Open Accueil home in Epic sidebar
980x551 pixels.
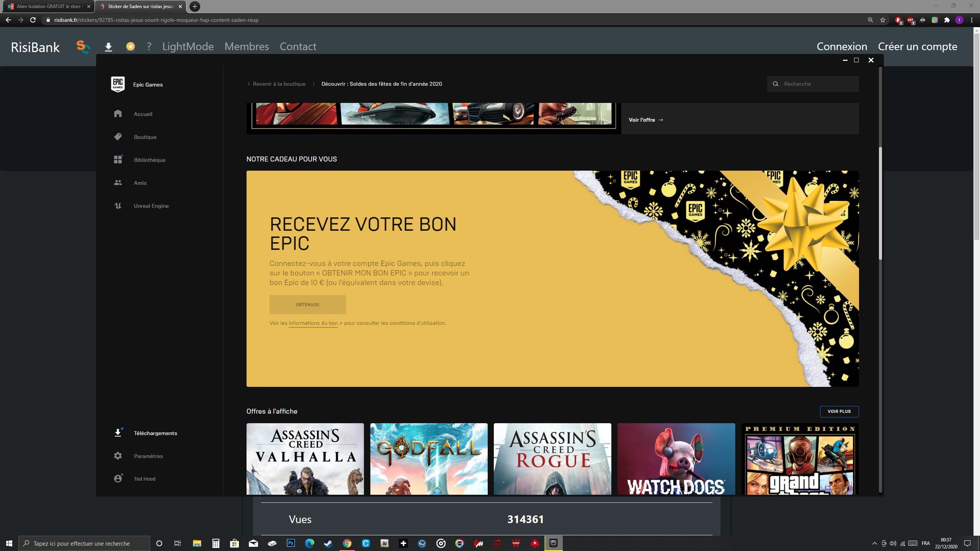point(143,114)
